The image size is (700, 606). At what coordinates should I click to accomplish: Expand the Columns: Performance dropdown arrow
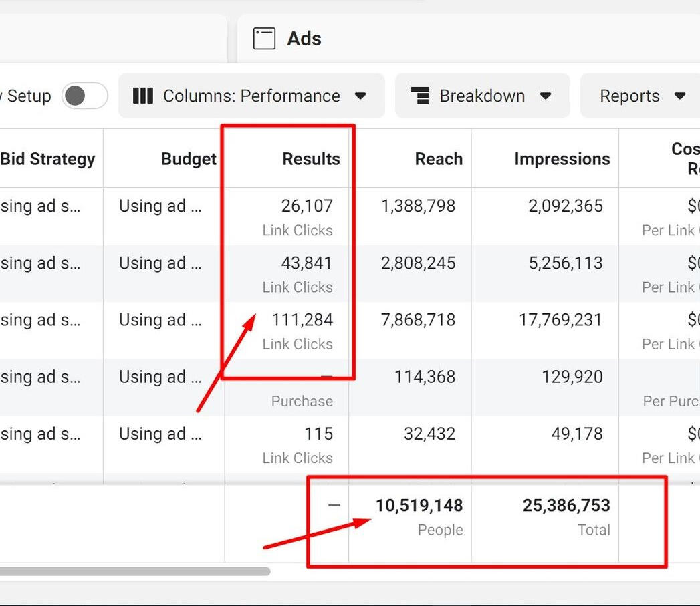click(360, 96)
